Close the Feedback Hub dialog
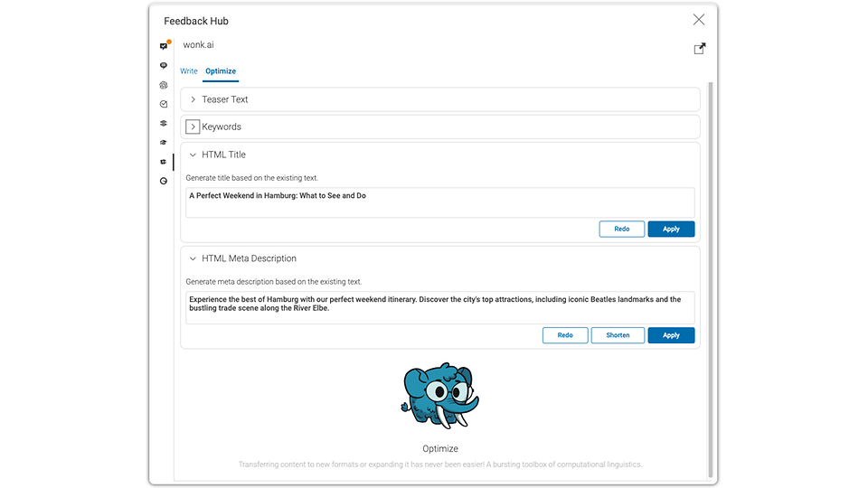 point(699,20)
